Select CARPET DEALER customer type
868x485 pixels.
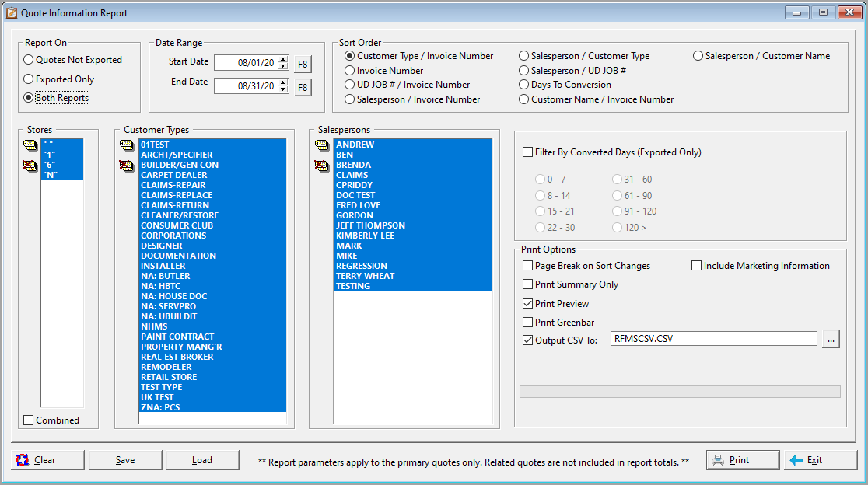tap(212, 175)
